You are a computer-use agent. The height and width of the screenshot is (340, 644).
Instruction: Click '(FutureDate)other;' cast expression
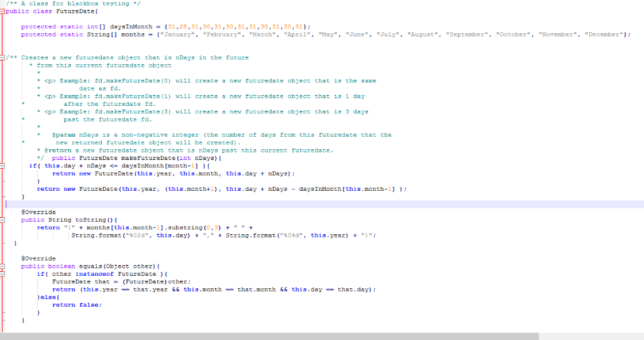coord(157,282)
